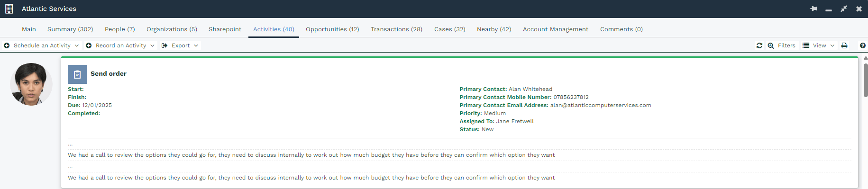Screen dimensions: 868x189
Task: Switch to the Transactions (28) tab
Action: 396,29
